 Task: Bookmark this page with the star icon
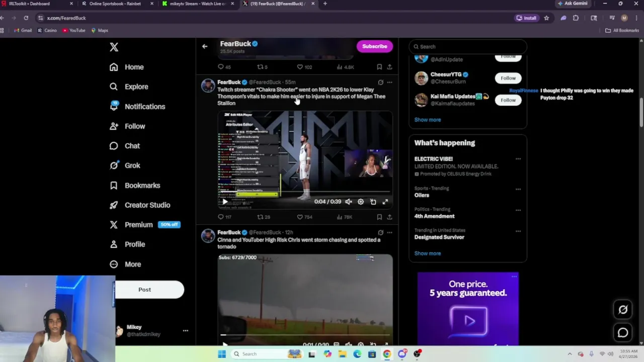tap(546, 18)
